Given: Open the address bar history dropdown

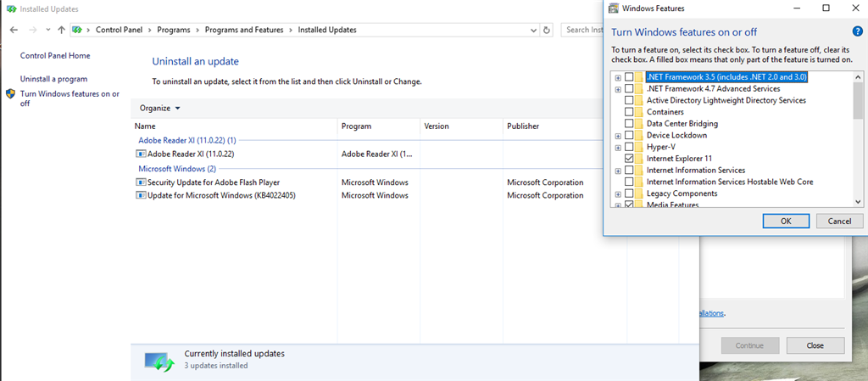Looking at the screenshot, I should 534,30.
